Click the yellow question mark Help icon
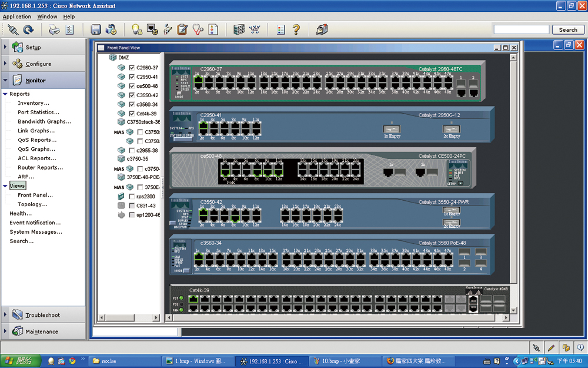 pos(296,29)
